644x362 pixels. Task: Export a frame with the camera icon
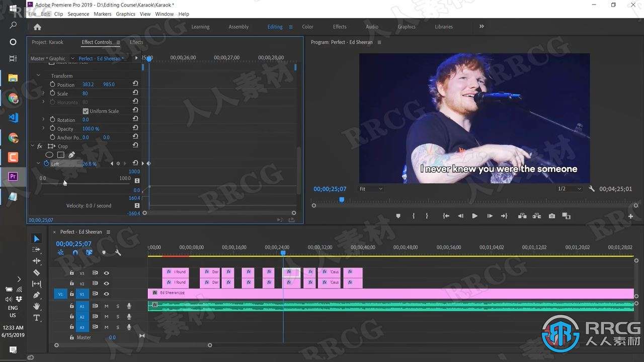[552, 216]
